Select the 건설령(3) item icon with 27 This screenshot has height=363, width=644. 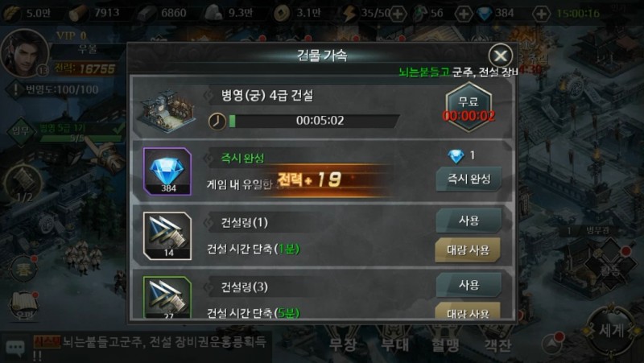click(167, 297)
